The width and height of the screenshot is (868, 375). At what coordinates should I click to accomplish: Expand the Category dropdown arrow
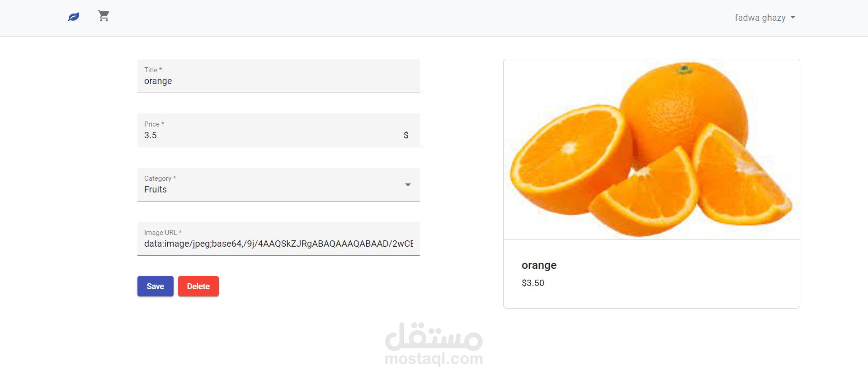[x=408, y=185]
